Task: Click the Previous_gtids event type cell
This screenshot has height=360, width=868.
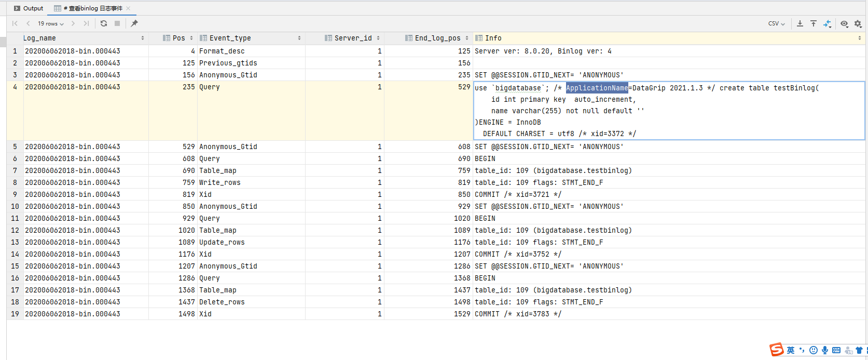Action: (x=251, y=63)
